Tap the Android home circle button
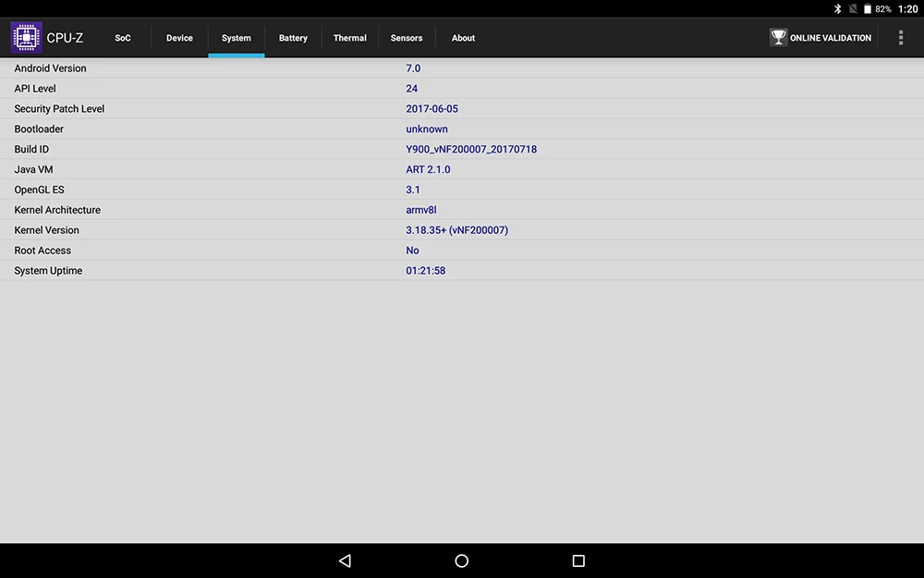The width and height of the screenshot is (924, 578). click(462, 560)
